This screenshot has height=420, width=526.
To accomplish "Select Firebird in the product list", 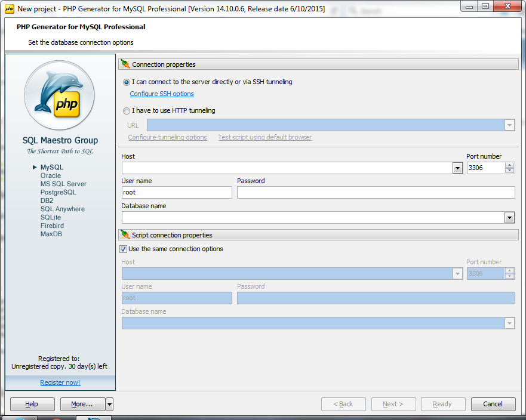I will click(52, 226).
